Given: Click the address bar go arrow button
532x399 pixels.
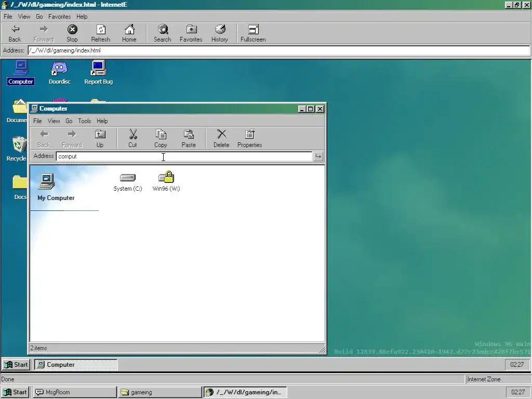Looking at the screenshot, I should [x=318, y=156].
